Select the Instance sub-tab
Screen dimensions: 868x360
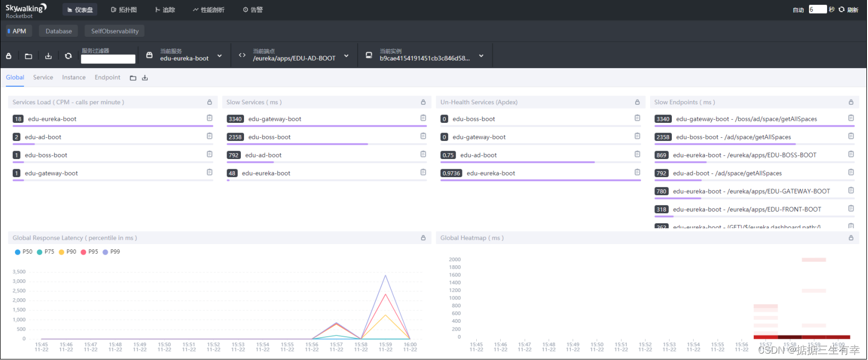pyautogui.click(x=74, y=78)
